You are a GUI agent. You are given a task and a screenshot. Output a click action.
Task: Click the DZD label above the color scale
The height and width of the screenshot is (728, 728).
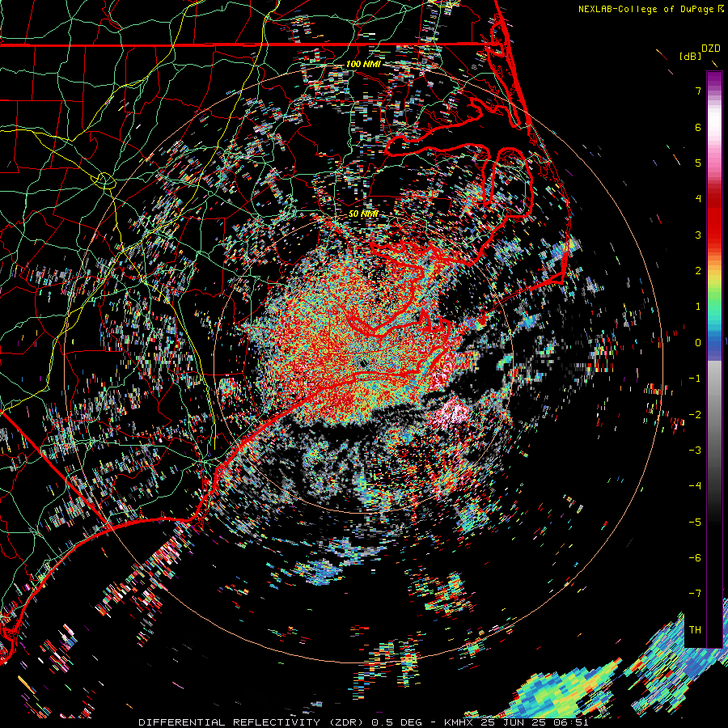click(x=711, y=49)
